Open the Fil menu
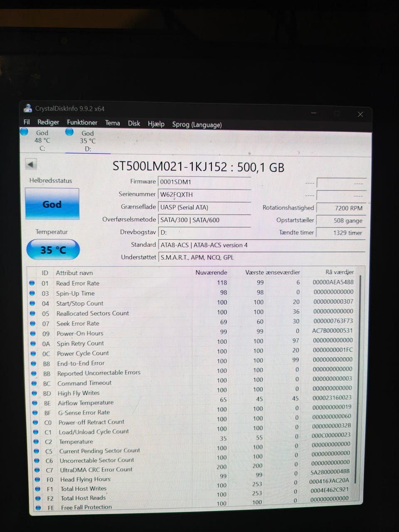 pos(27,122)
